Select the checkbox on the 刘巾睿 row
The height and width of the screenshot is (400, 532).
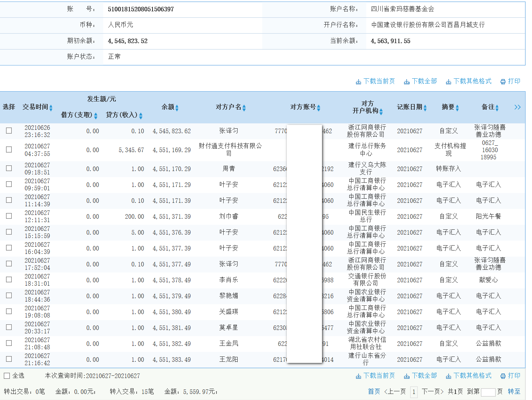(9, 216)
